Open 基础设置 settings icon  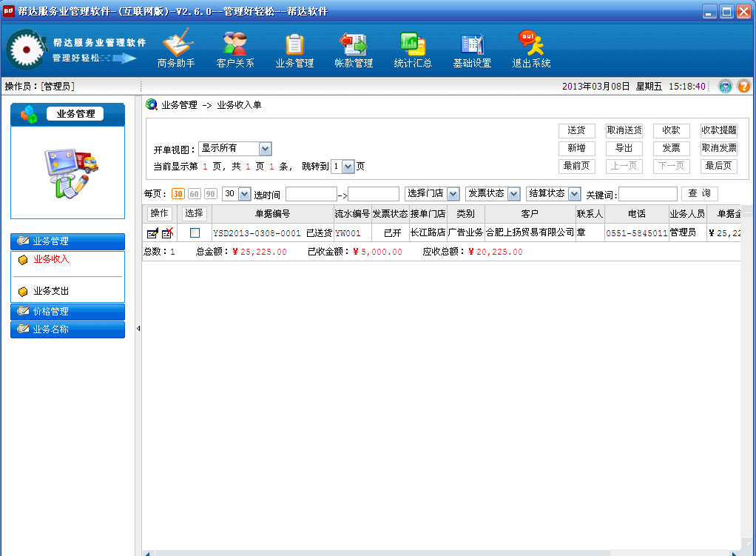[472, 48]
